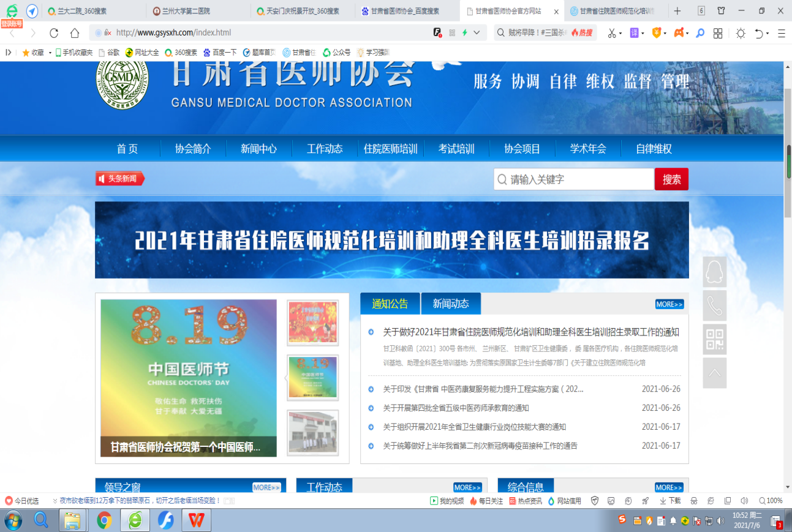Expand the undo closed-tab dropdown arrow
Viewport: 792px width, 532px height.
pos(767,34)
